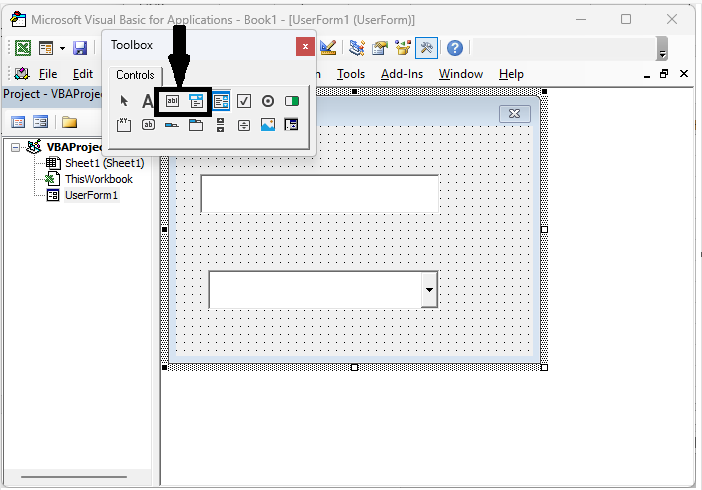The width and height of the screenshot is (702, 490).
Task: Open the Tools menu
Action: tap(351, 74)
